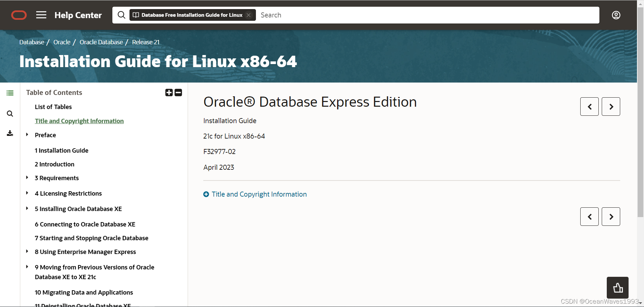This screenshot has height=307, width=644.
Task: Open the Oracle Database breadcrumb
Action: 101,42
